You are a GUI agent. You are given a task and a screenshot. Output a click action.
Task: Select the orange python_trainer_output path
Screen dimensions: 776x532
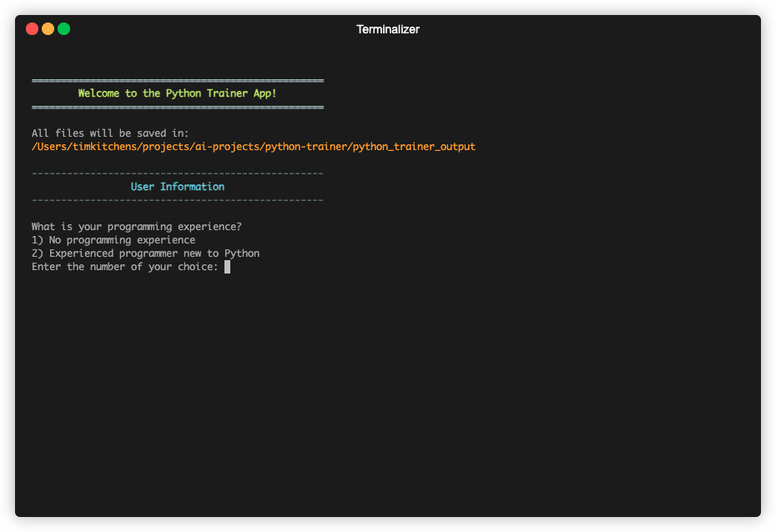(254, 147)
